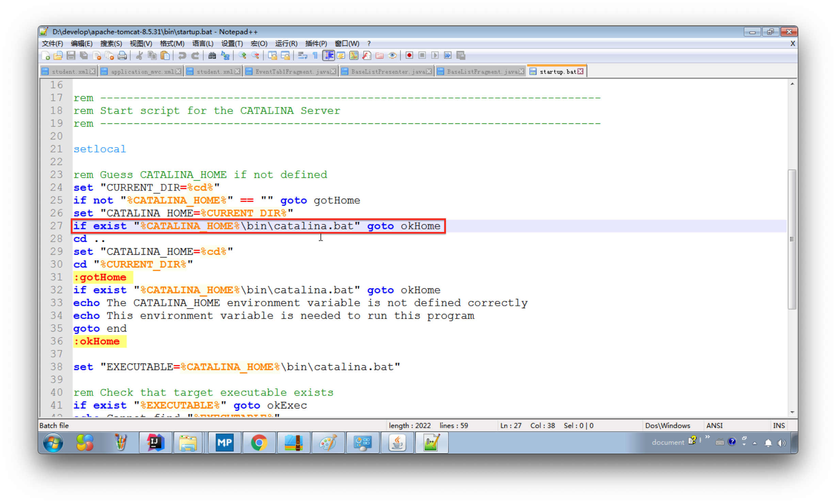Click the vertical scrollbar thumb
Screen dimensions: 836x504
[x=792, y=239]
